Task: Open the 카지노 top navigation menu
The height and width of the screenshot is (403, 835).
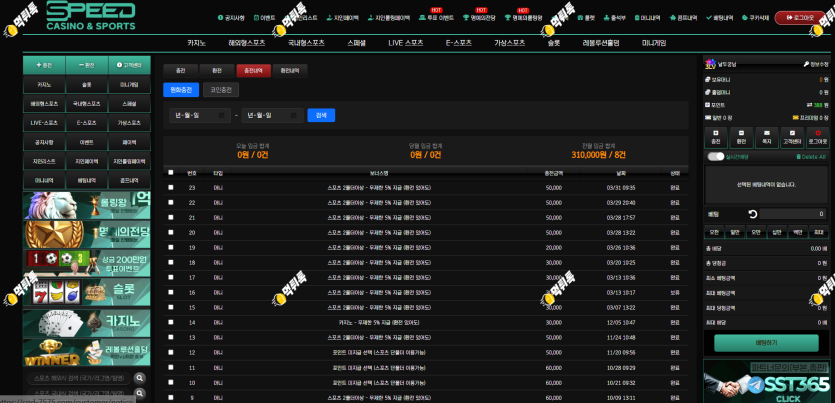Action: tap(197, 43)
